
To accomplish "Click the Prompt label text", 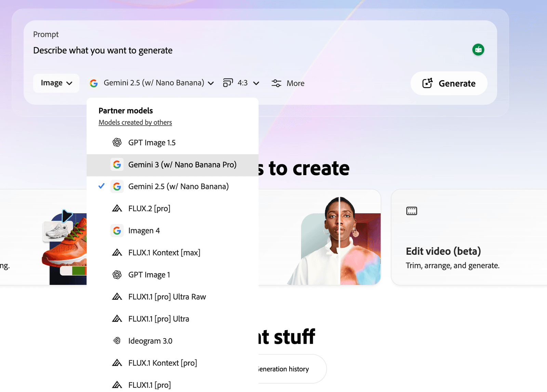I will 46,34.
